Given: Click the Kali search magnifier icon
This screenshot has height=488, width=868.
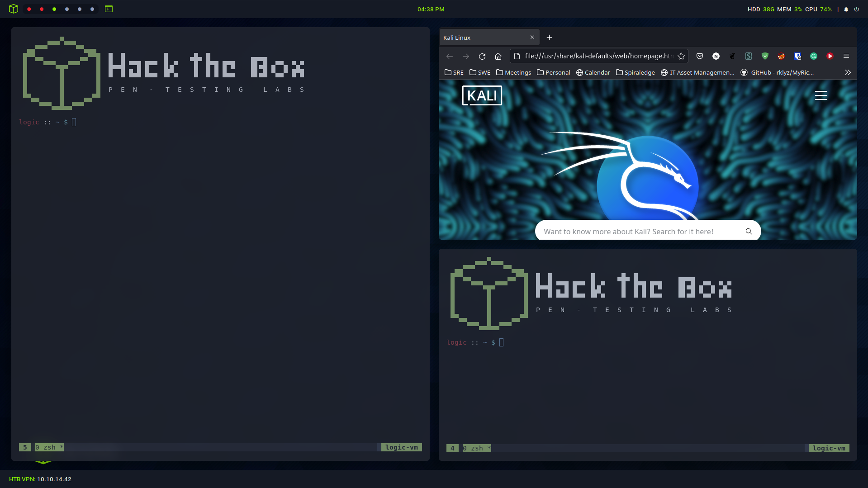Looking at the screenshot, I should pos(749,232).
